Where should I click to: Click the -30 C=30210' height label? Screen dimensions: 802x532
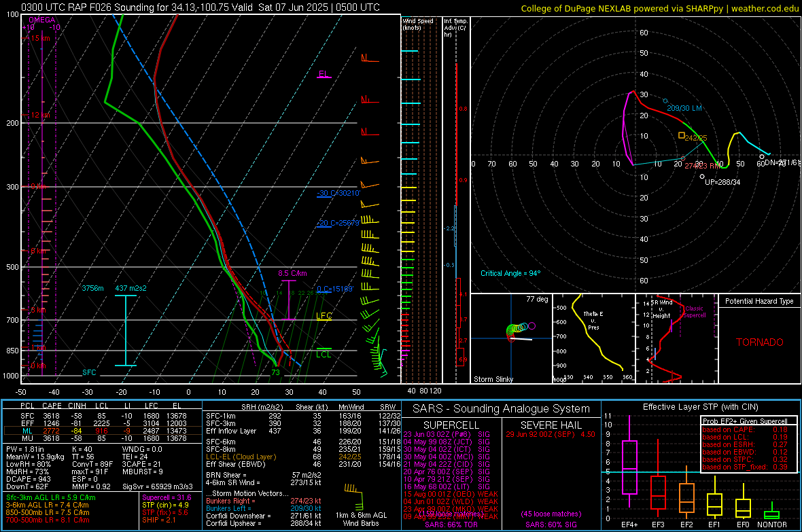(338, 194)
